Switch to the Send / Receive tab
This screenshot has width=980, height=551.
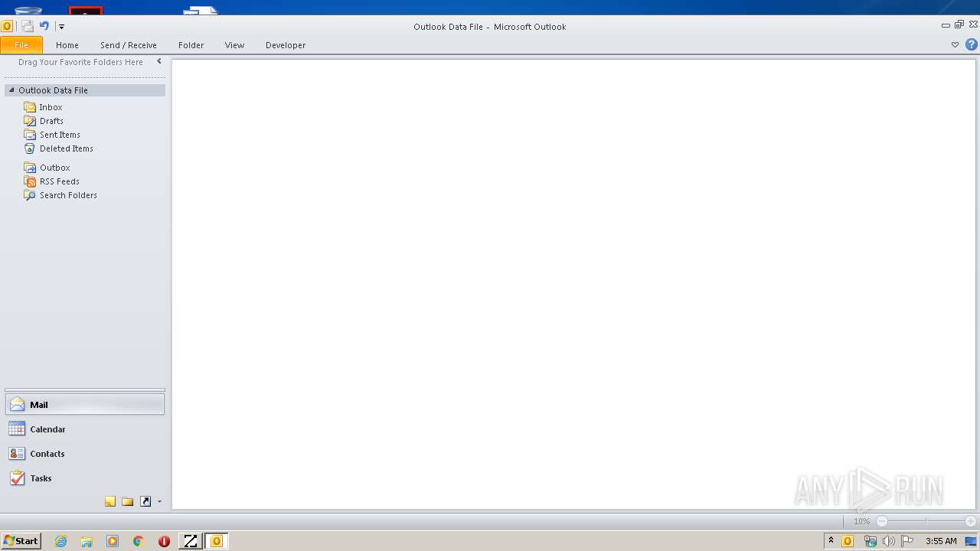point(129,45)
